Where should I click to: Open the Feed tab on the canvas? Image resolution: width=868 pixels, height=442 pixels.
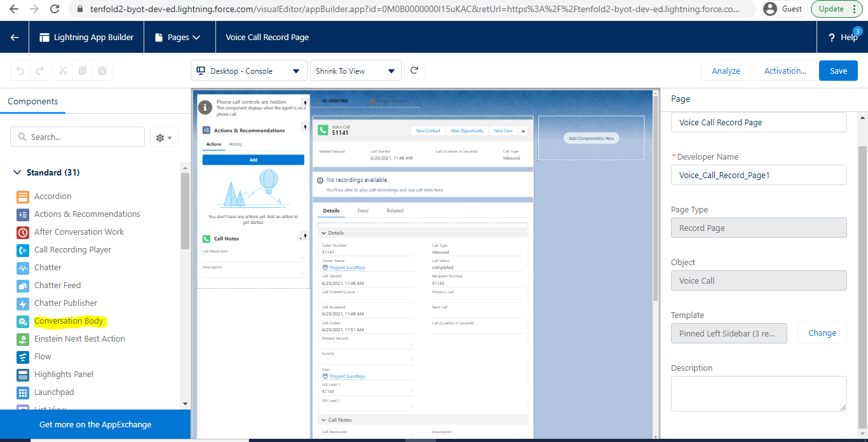363,211
